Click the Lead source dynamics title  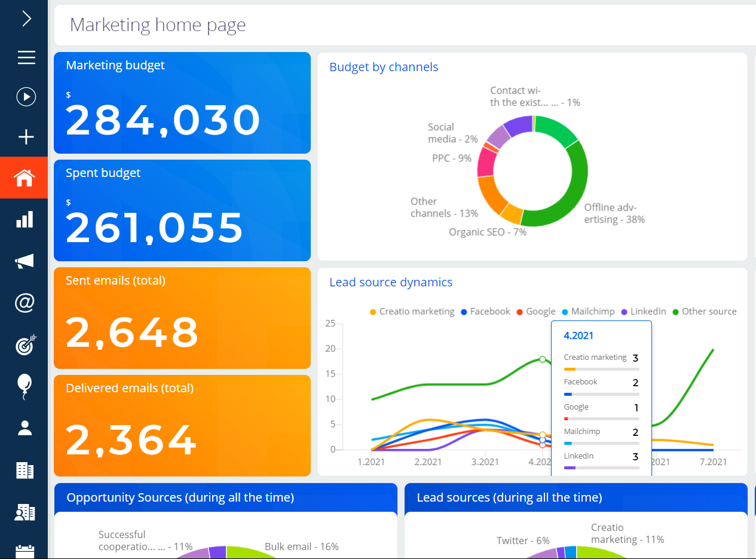click(391, 282)
